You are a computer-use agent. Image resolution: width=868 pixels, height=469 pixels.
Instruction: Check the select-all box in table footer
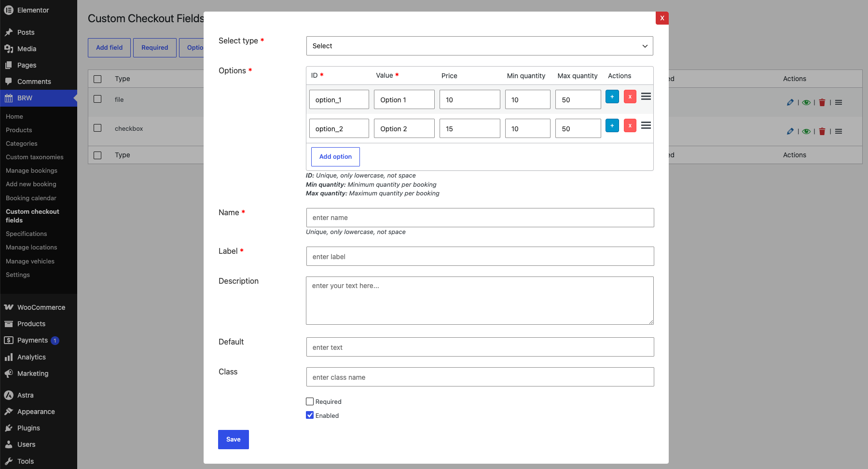click(x=97, y=155)
